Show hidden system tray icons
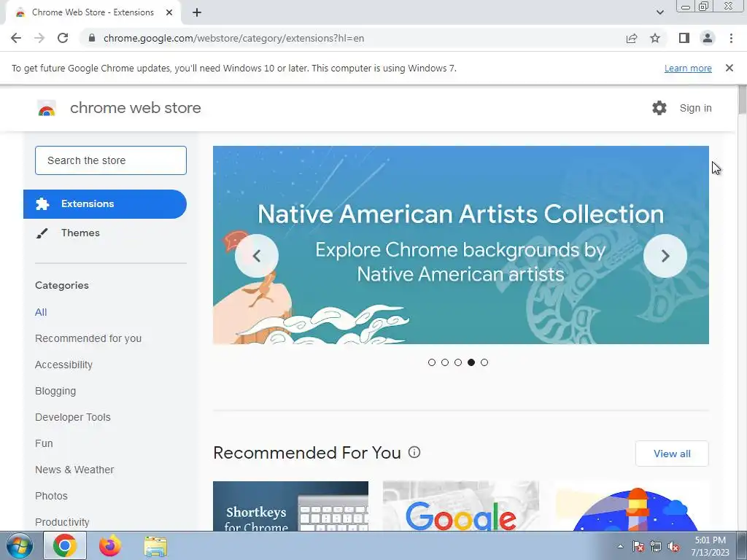Viewport: 747px width, 560px height. (x=620, y=546)
